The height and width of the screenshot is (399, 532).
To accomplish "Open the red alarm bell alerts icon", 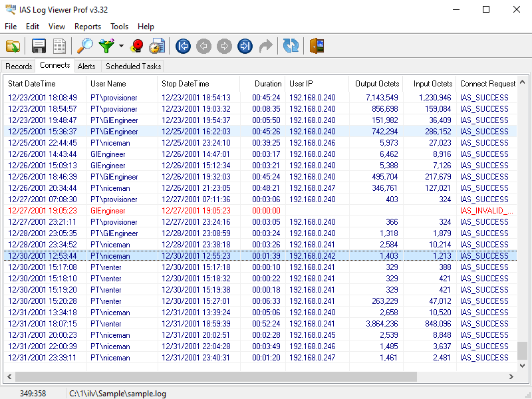I will [137, 46].
